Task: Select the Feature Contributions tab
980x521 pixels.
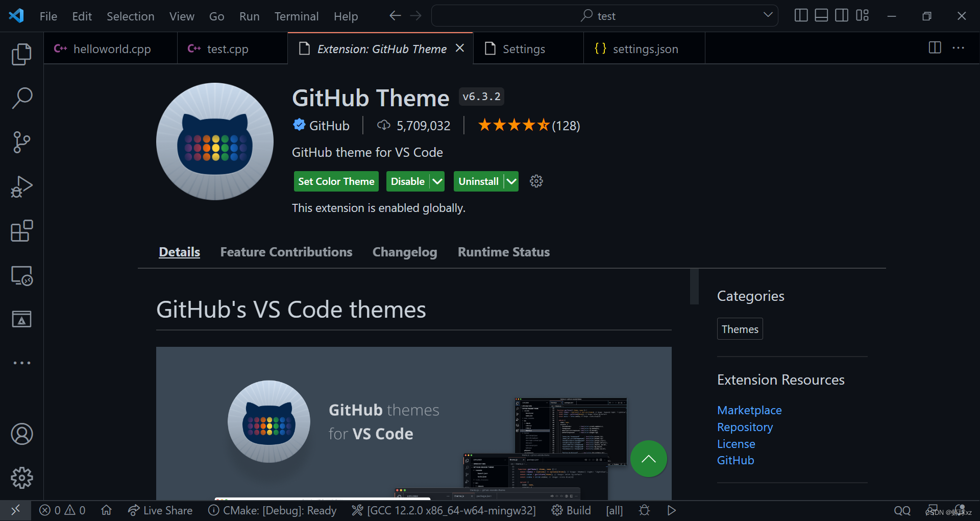Action: point(286,252)
